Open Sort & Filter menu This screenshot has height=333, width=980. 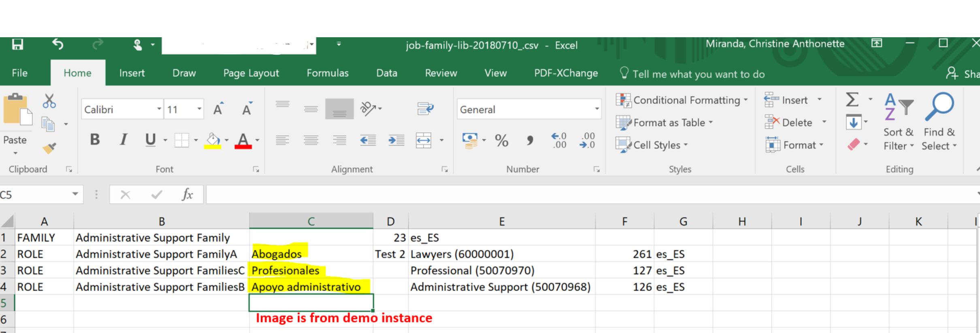[898, 121]
